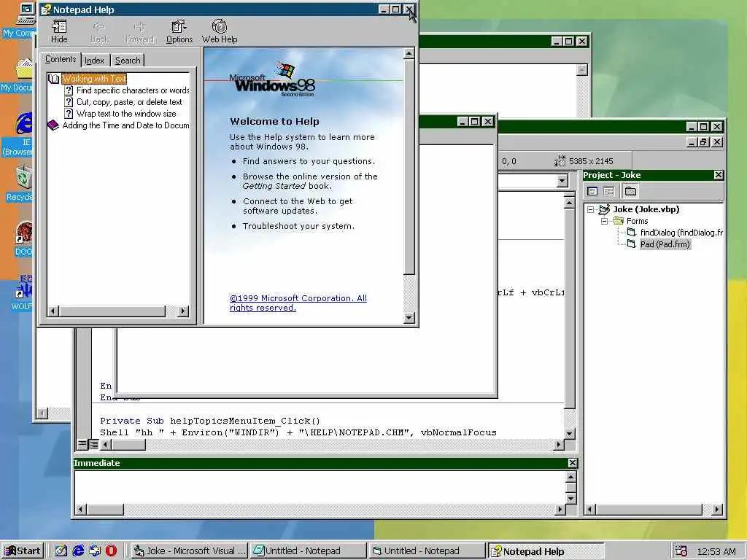Click the Full Module View button in code editor
747x560 pixels.
point(94,444)
